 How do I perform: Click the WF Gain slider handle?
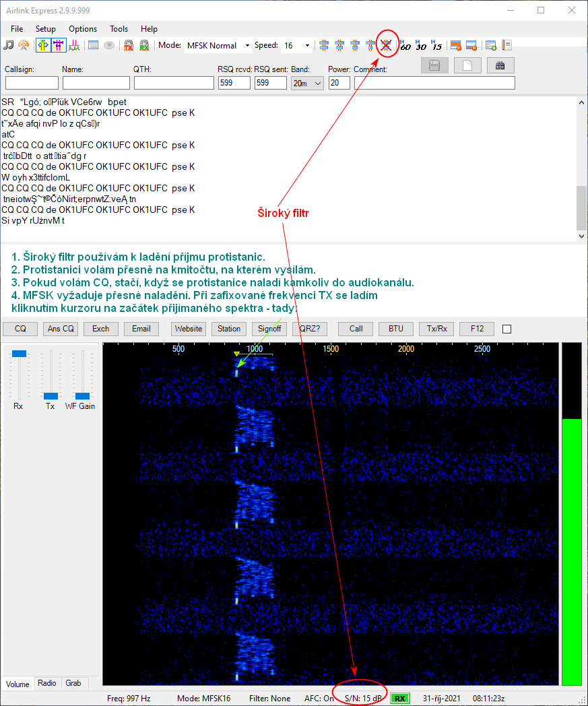[x=82, y=395]
